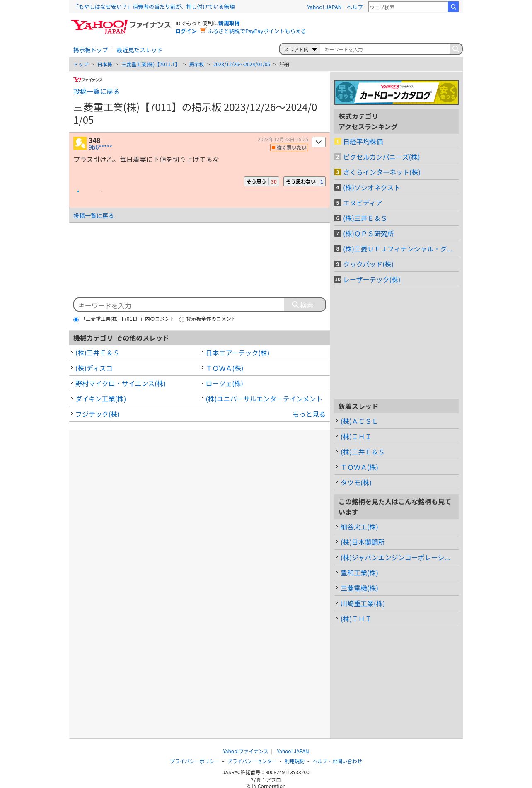Click Yahoo!ファイナンス footer link

tap(245, 751)
